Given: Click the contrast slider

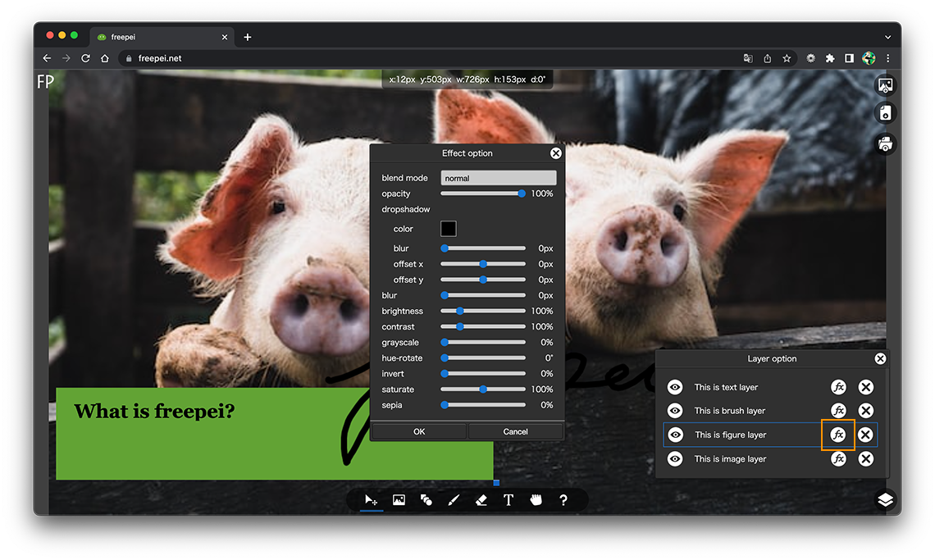Looking at the screenshot, I should point(483,327).
